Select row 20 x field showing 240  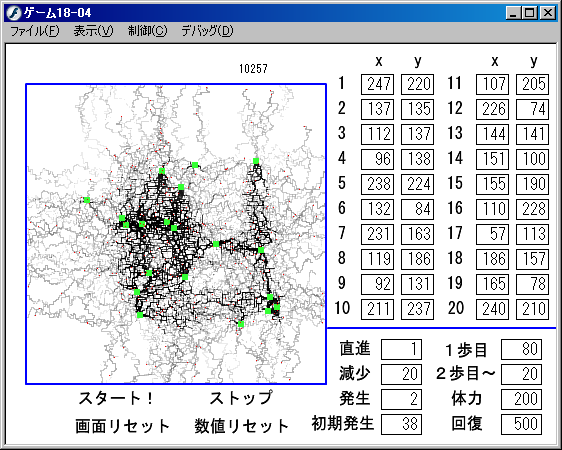(x=492, y=309)
